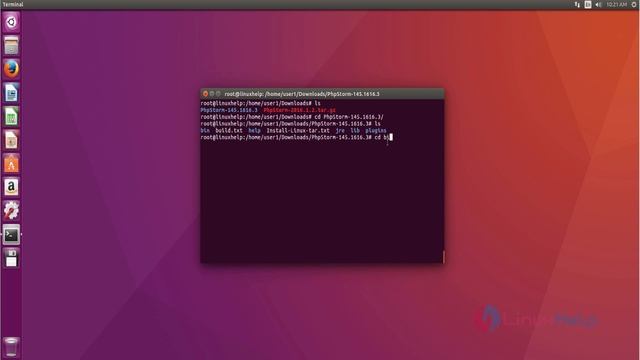Click the terminal title bar text
Screen dimensions: 640x360
302,94
